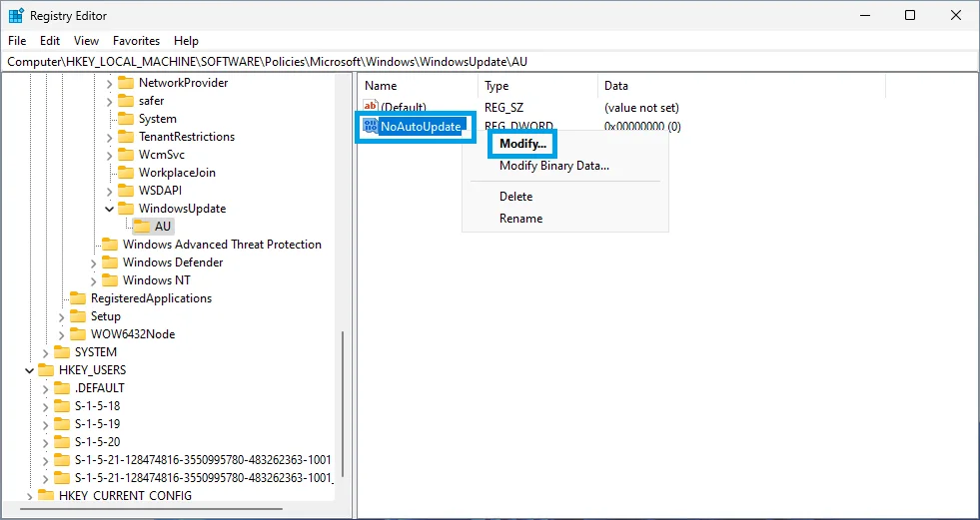The height and width of the screenshot is (520, 980).
Task: Expand the SYSTEM key chevron
Action: tap(45, 352)
